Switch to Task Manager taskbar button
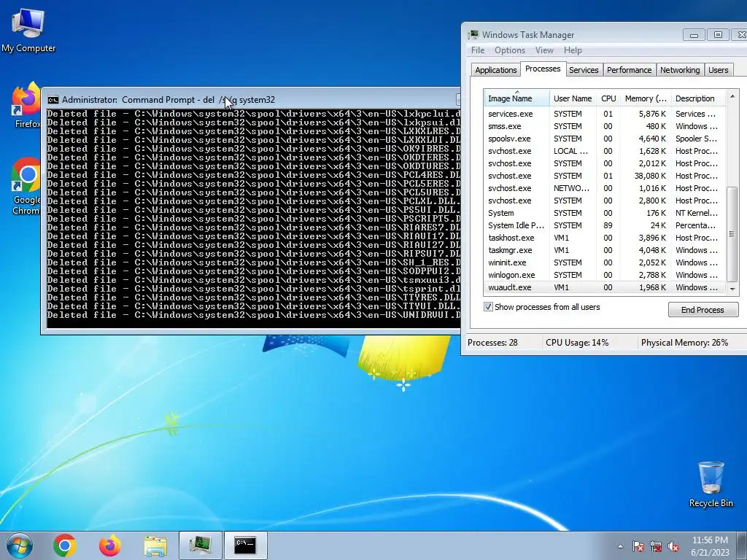The width and height of the screenshot is (747, 560). [201, 545]
